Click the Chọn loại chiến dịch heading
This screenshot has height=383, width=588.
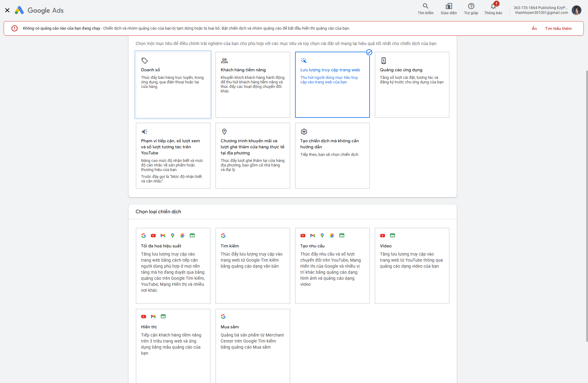158,211
